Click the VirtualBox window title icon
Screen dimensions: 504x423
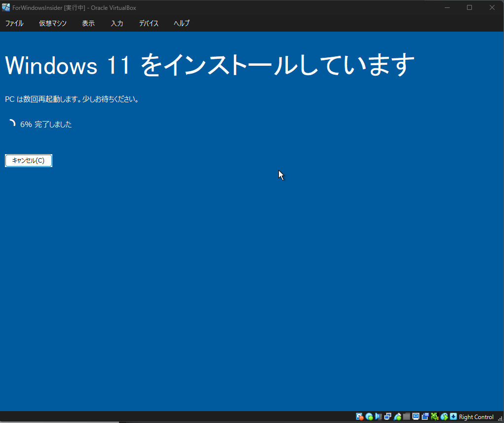[x=6, y=7]
